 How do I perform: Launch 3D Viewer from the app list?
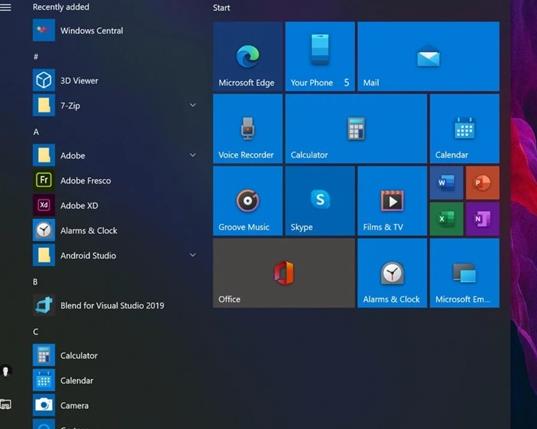(x=116, y=80)
